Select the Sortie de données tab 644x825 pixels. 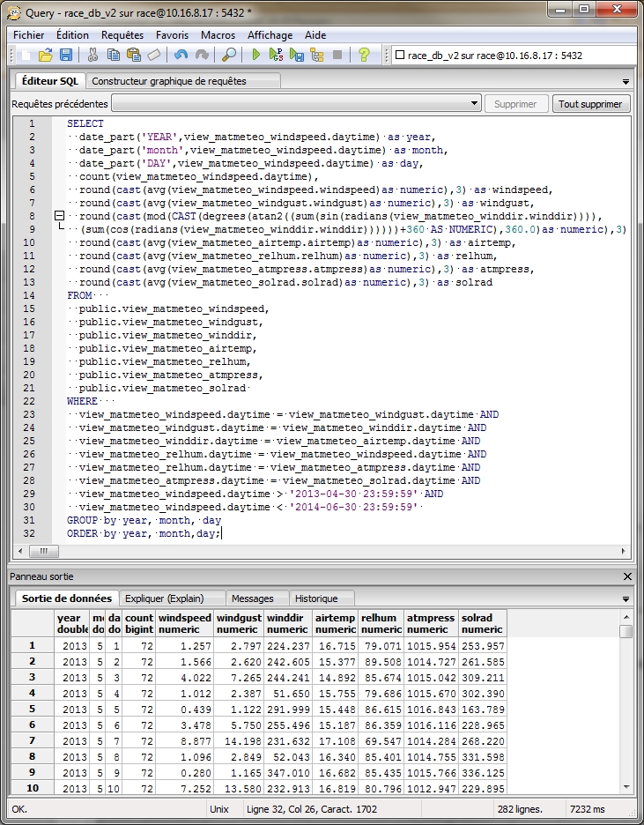click(66, 598)
